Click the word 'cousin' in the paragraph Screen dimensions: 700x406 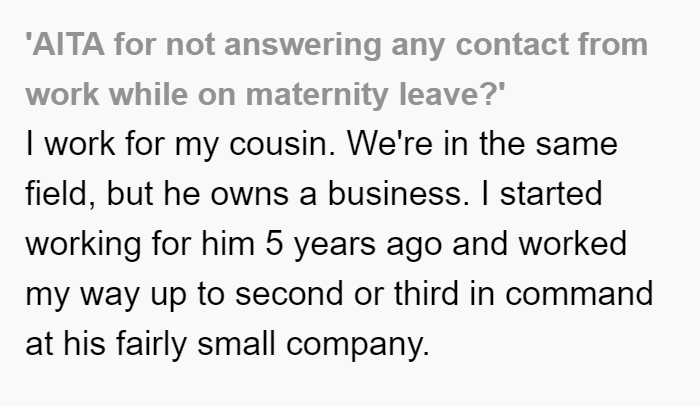click(278, 144)
